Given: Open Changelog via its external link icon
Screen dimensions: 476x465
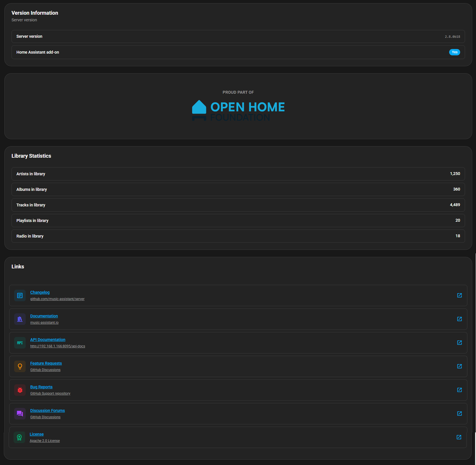Looking at the screenshot, I should [459, 295].
